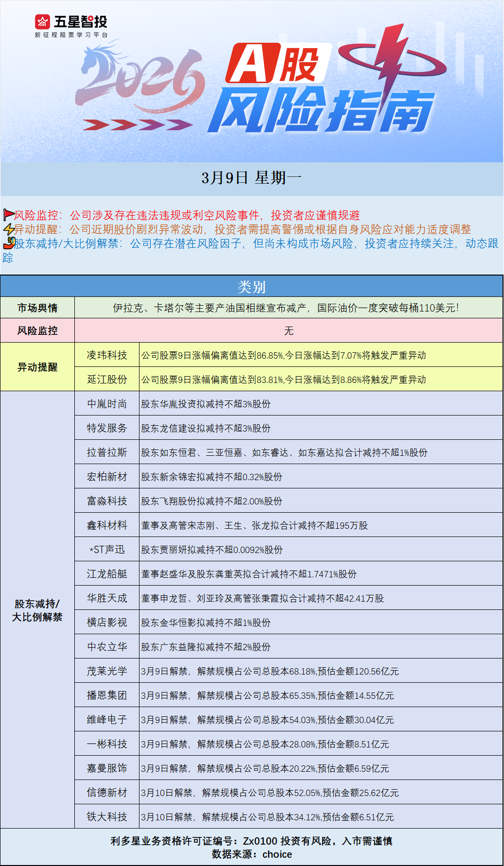
Task: Click stock name 江龙船艇
Action: click(107, 574)
